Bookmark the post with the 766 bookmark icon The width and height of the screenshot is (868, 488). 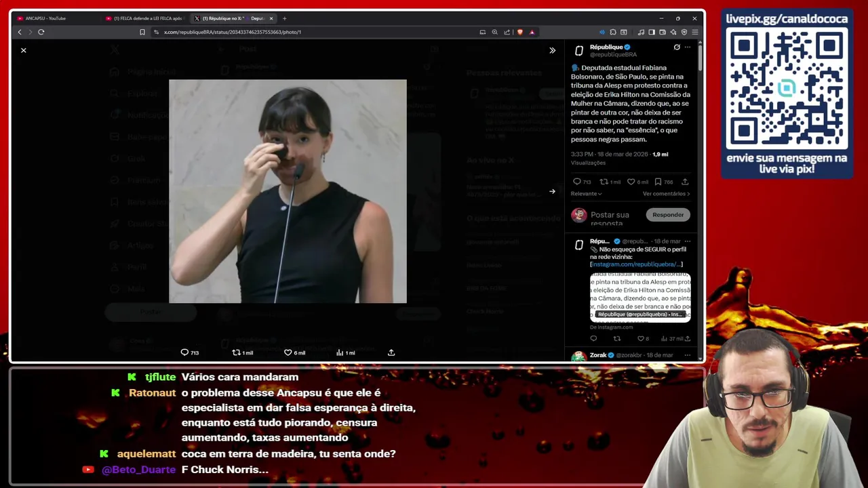(x=658, y=182)
